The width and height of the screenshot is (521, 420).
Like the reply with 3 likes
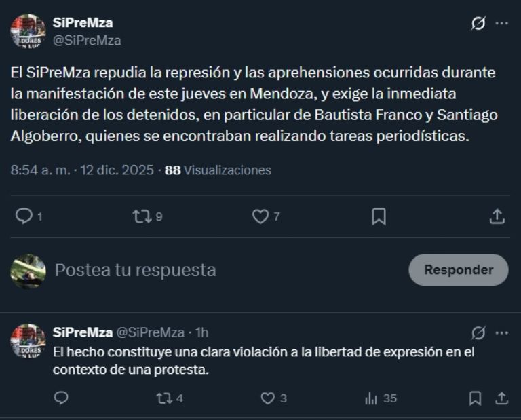(268, 398)
